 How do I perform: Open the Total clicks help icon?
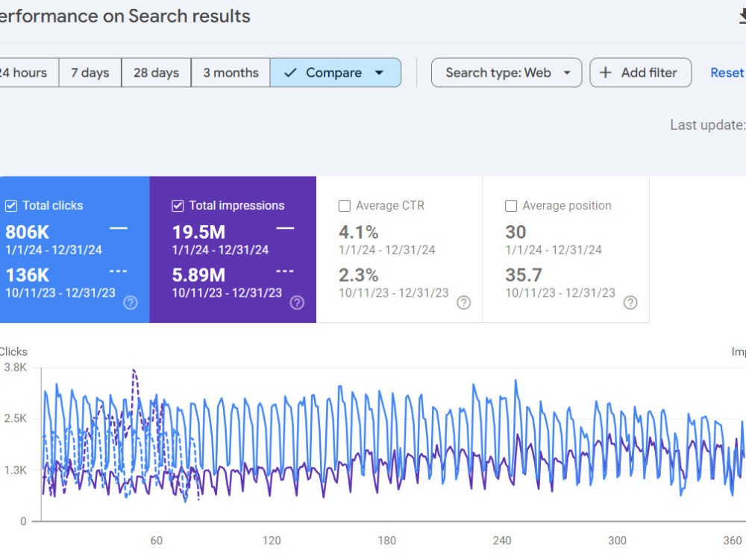pyautogui.click(x=131, y=303)
